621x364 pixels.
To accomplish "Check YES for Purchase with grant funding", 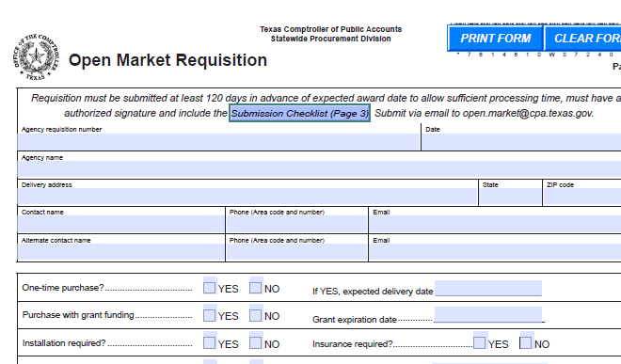I will [209, 315].
